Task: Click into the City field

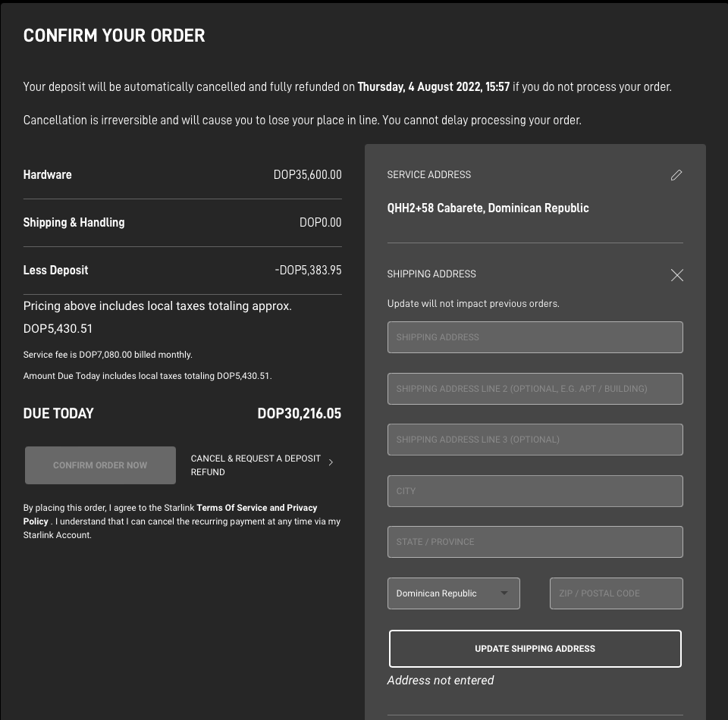Action: [535, 491]
